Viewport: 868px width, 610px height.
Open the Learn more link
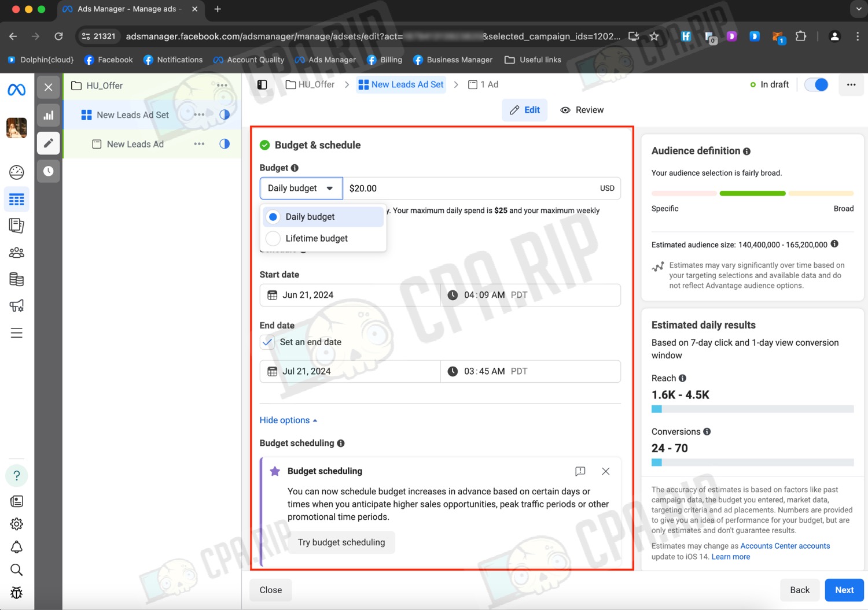pyautogui.click(x=731, y=557)
